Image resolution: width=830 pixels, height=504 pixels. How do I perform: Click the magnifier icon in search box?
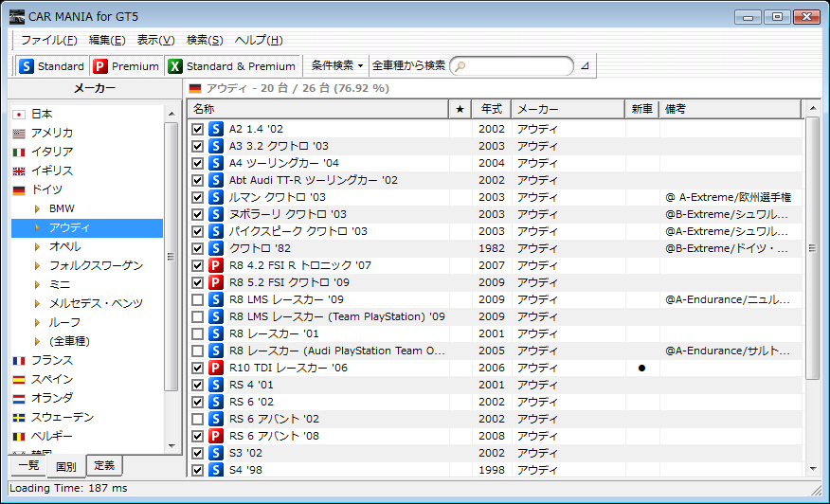(460, 66)
